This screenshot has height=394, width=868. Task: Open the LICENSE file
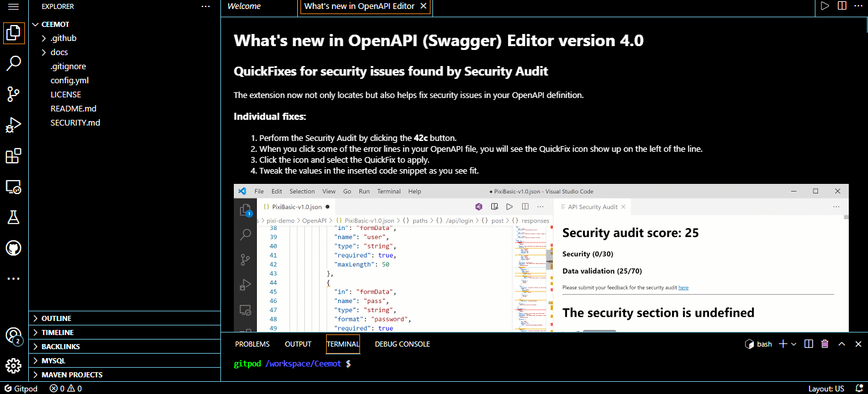point(125,94)
